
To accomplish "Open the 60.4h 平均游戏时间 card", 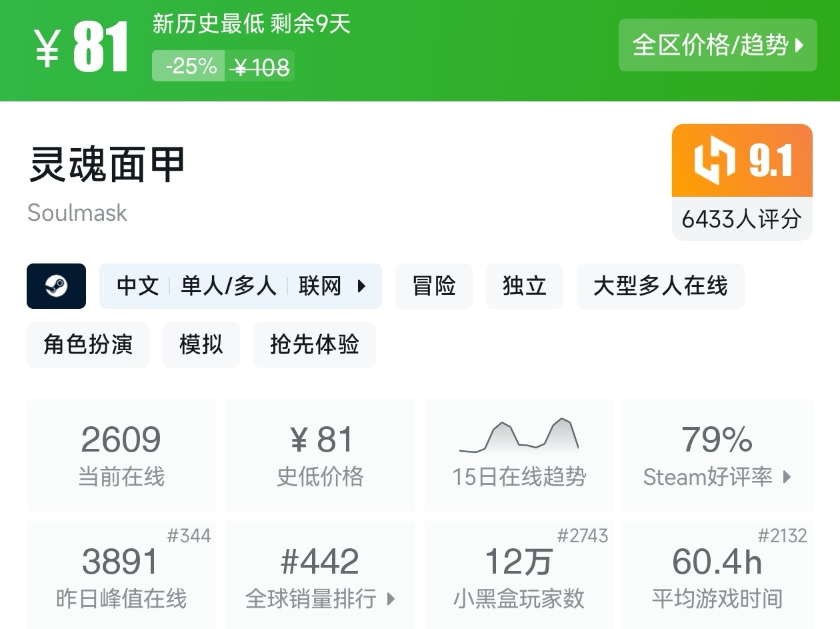I will pos(717,575).
